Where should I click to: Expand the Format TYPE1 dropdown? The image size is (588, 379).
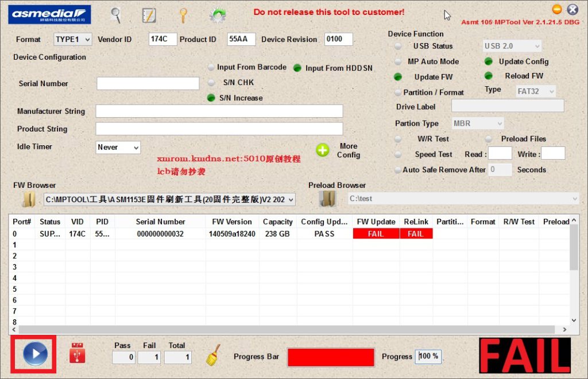tap(73, 40)
